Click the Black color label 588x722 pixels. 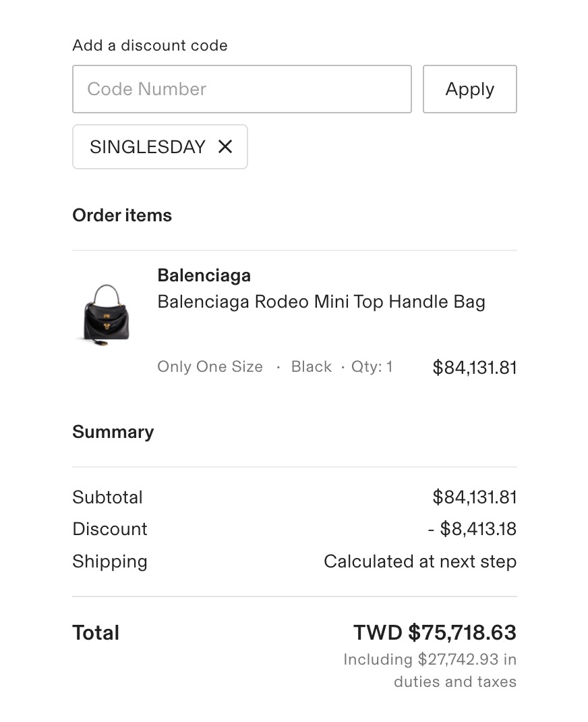[312, 367]
